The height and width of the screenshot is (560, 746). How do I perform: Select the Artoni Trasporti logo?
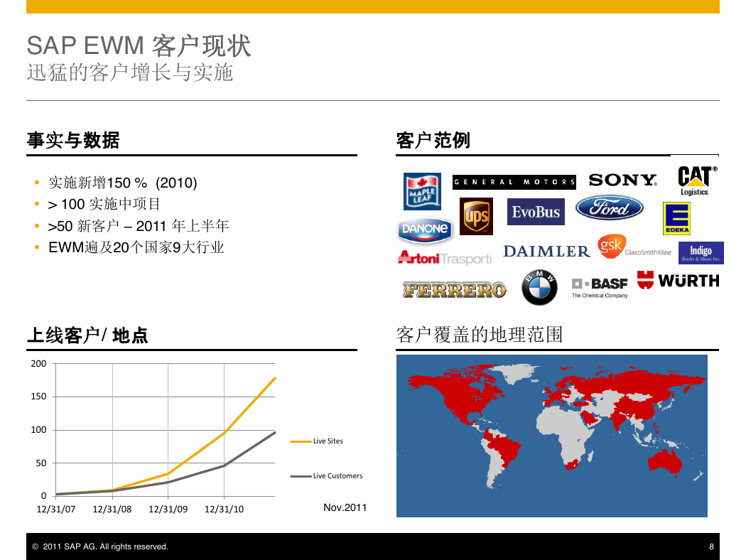pos(445,258)
